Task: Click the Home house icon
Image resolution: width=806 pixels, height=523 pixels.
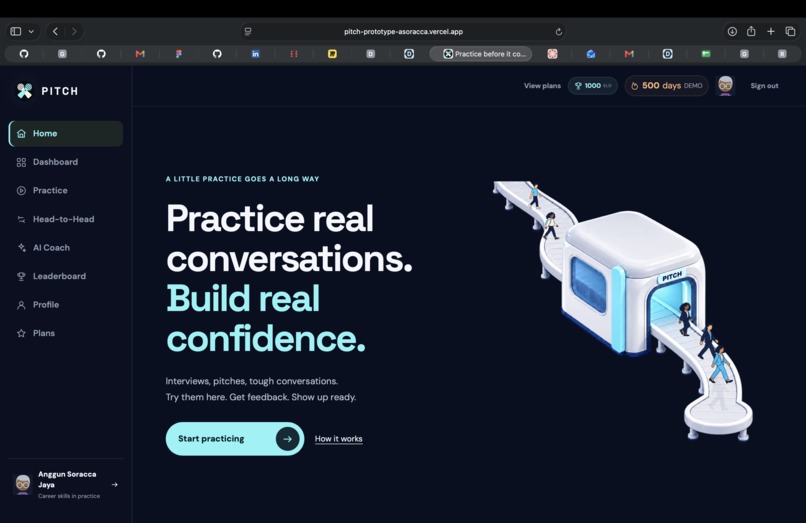Action: 21,134
